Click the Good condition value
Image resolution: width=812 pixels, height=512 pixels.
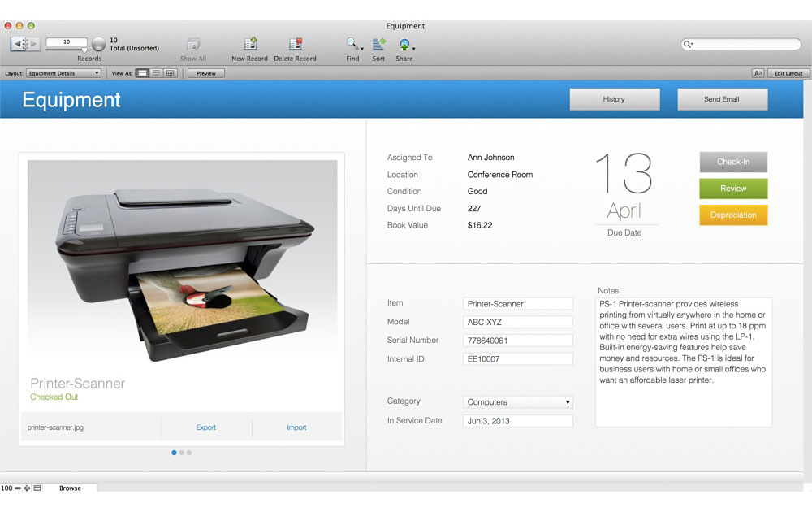(x=477, y=191)
